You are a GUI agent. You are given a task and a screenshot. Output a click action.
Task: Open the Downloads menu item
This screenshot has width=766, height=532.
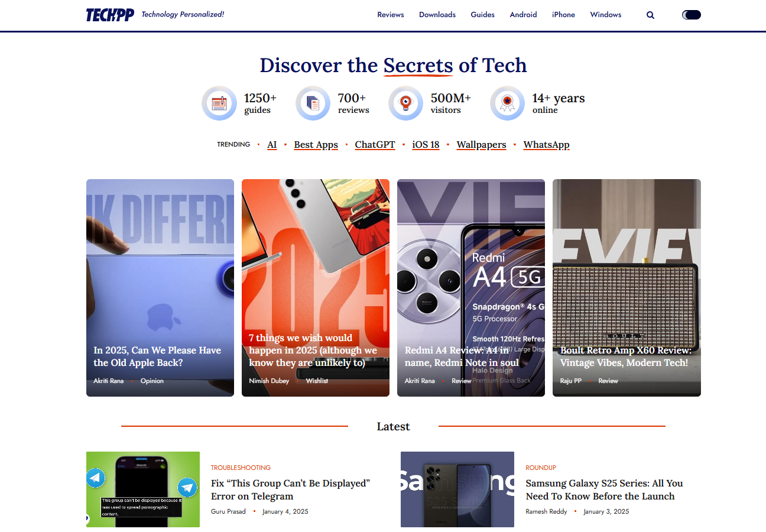pyautogui.click(x=437, y=15)
